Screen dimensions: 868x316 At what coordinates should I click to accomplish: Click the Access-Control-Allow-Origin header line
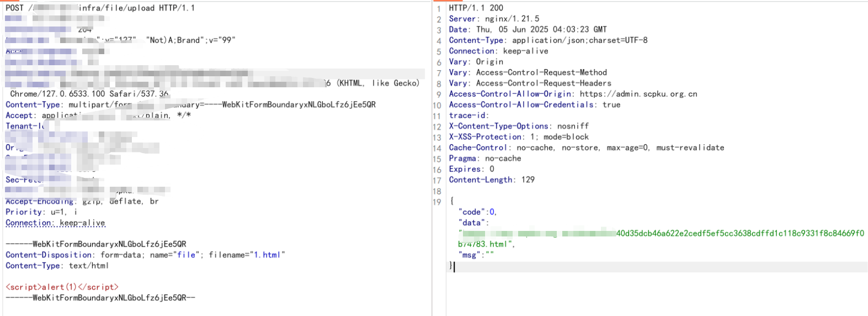pyautogui.click(x=573, y=94)
